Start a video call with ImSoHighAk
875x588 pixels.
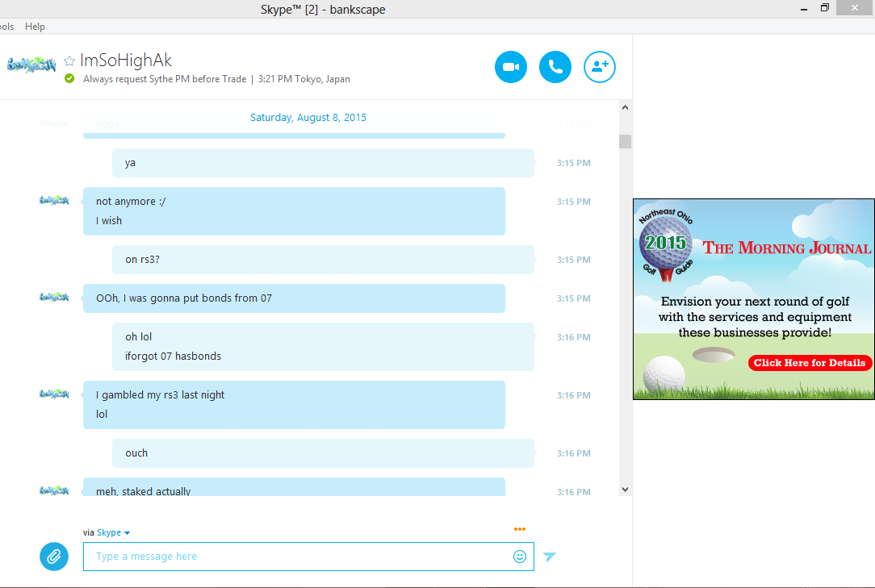[511, 67]
